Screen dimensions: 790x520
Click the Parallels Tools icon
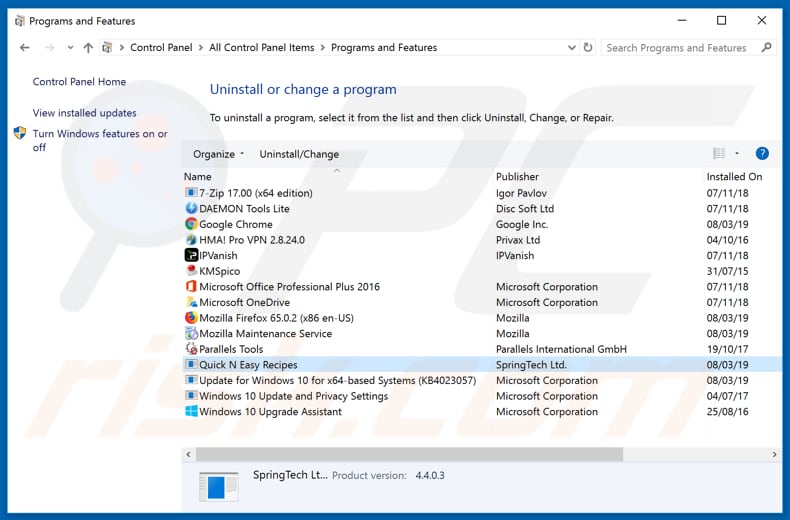[191, 349]
